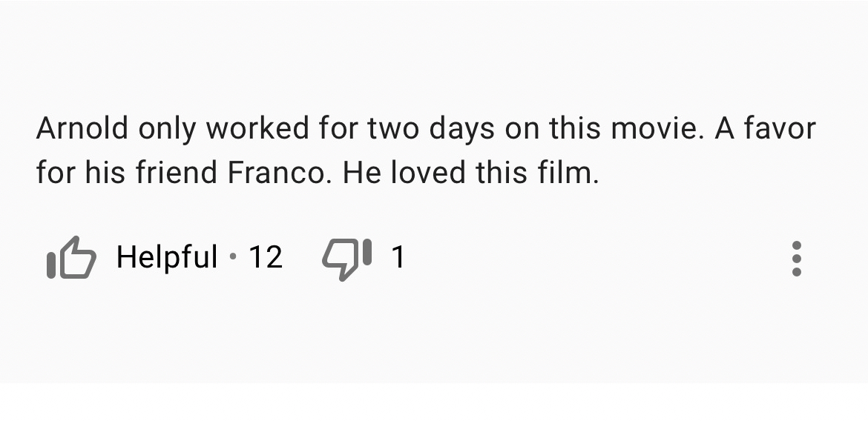Click the helpful count number 12
The width and height of the screenshot is (868, 421).
(x=266, y=257)
